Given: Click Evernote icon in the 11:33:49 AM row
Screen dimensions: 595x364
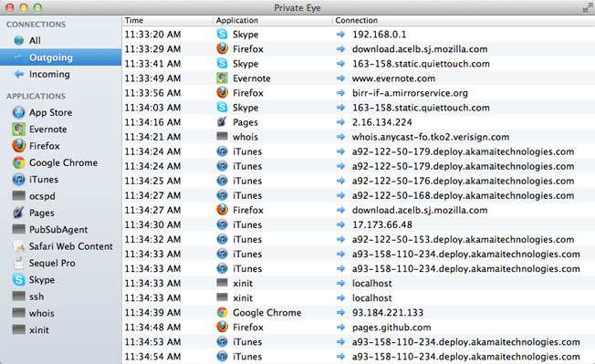Looking at the screenshot, I should (222, 78).
